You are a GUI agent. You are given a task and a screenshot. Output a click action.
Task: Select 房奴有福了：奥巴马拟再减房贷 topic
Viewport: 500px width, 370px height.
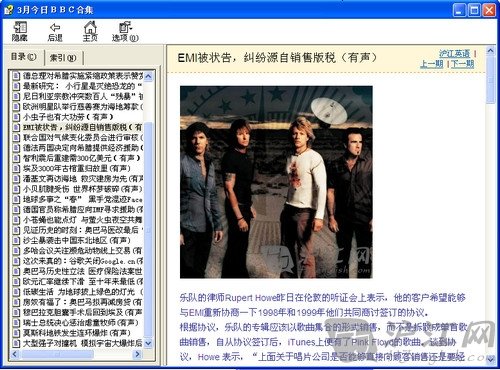(83, 302)
